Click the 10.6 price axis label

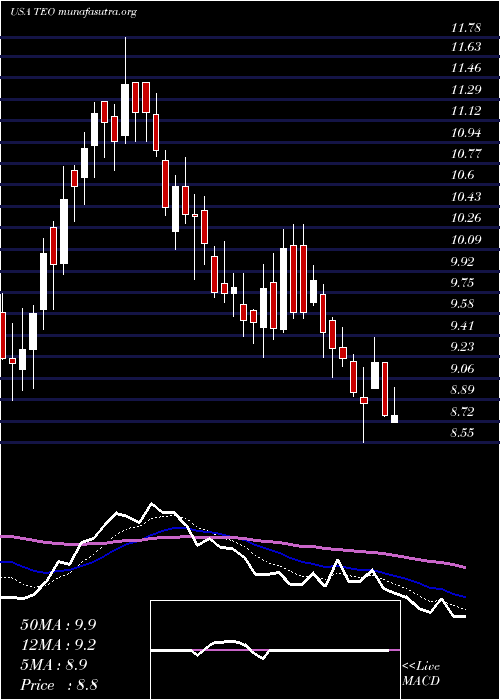pos(462,175)
